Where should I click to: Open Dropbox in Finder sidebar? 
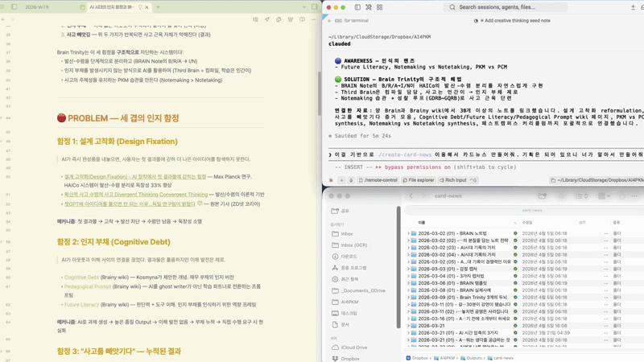click(350, 359)
